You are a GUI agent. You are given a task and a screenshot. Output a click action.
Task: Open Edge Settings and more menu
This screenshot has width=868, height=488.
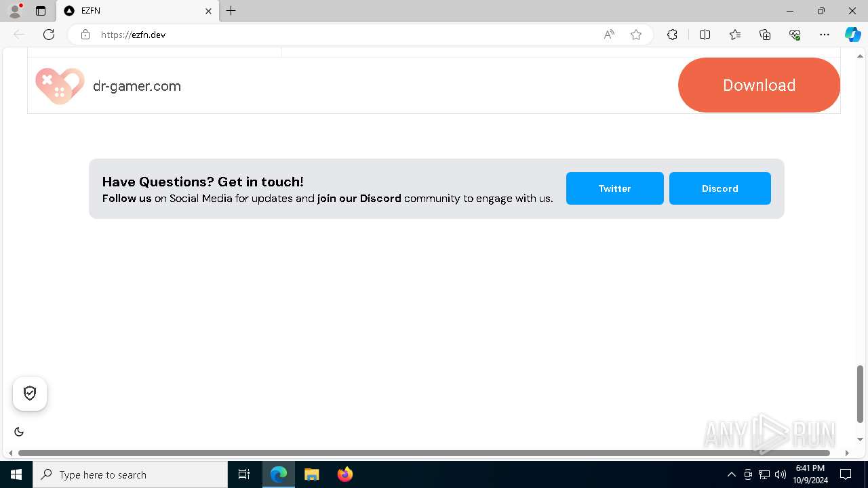[825, 35]
